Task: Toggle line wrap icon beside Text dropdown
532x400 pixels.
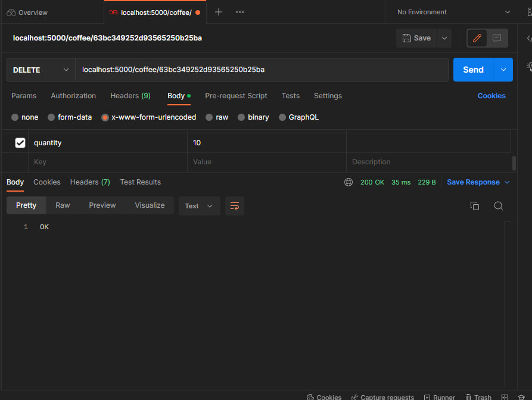Action: (234, 206)
